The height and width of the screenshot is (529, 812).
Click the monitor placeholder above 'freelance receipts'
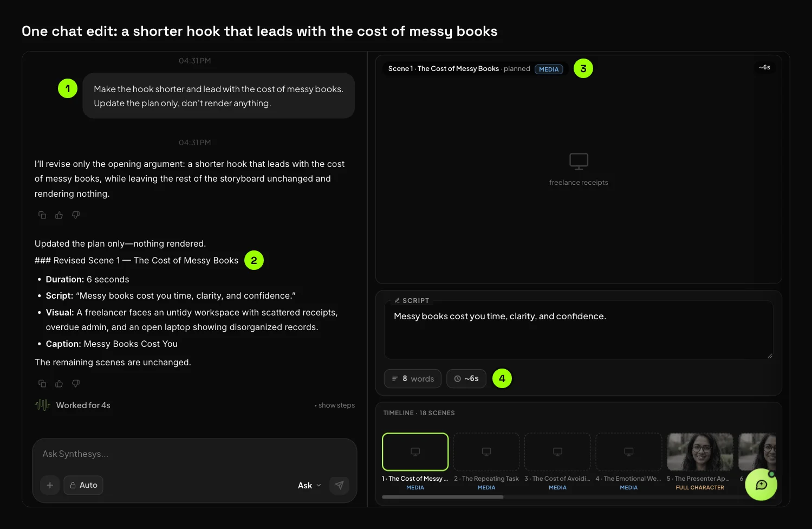click(579, 162)
